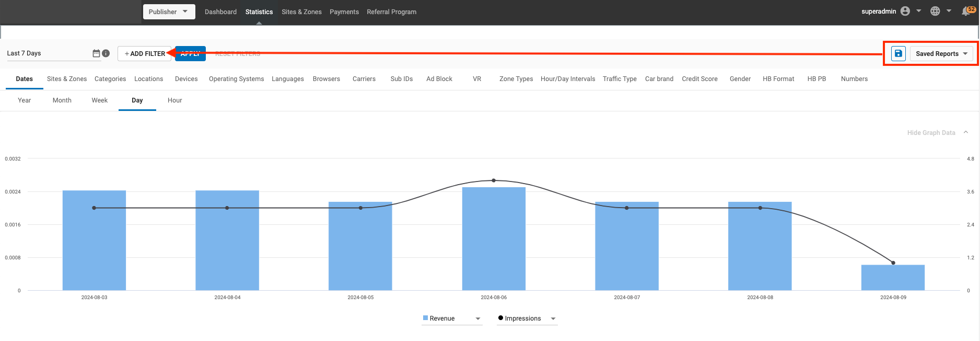Open the Saved Reports dropdown
Image resolution: width=980 pixels, height=341 pixels.
coord(941,53)
